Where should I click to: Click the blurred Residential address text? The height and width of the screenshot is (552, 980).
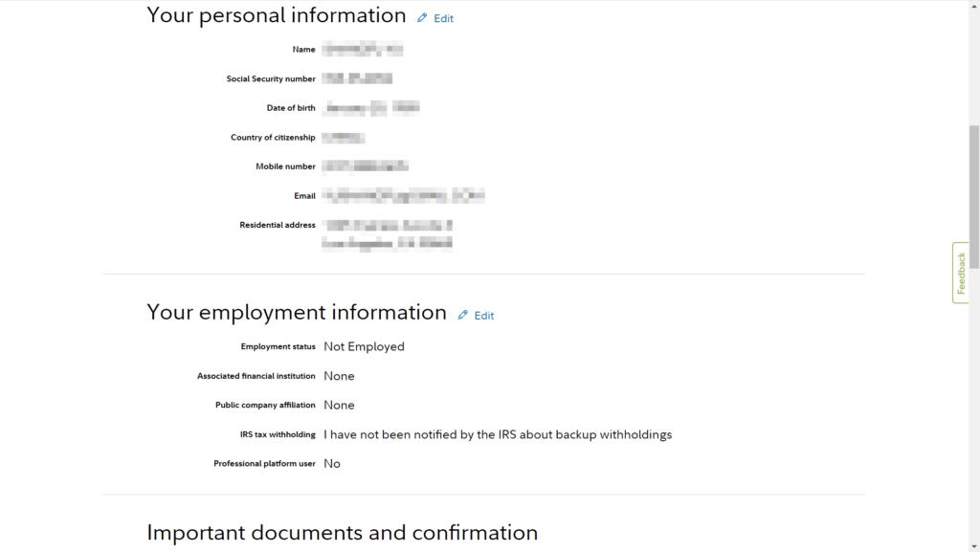point(387,234)
